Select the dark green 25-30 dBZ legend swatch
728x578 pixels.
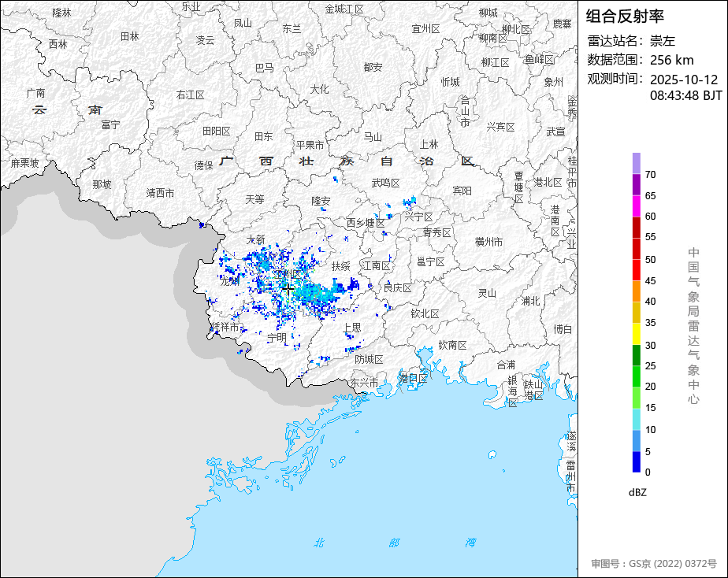636,355
